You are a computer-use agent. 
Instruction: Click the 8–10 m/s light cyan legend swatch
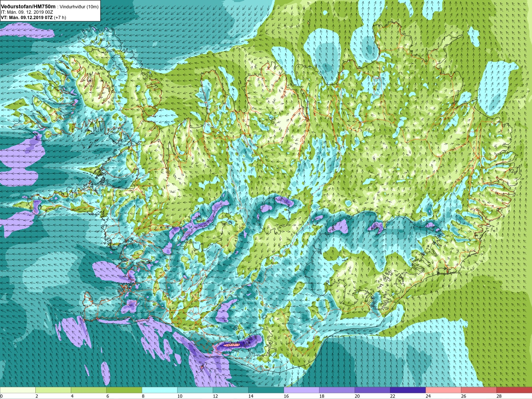pos(160,390)
